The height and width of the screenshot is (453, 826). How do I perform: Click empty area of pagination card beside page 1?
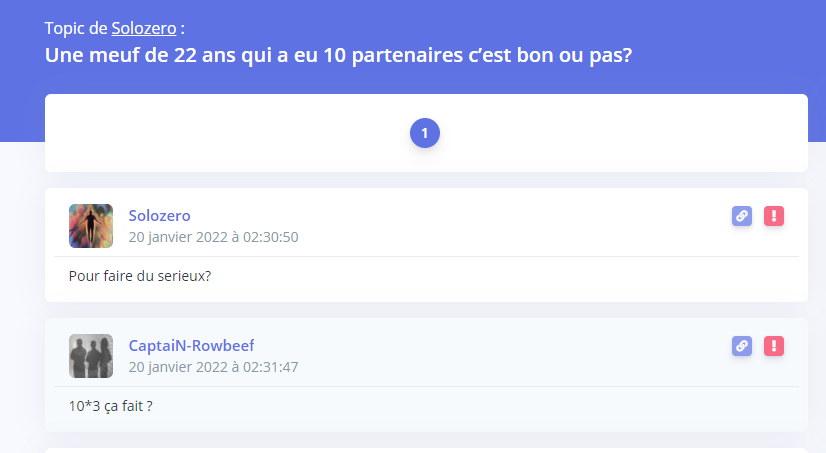606,133
